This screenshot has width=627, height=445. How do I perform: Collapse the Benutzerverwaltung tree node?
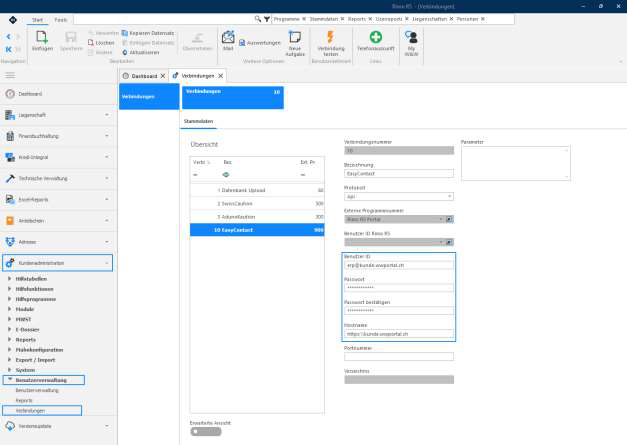coord(10,380)
